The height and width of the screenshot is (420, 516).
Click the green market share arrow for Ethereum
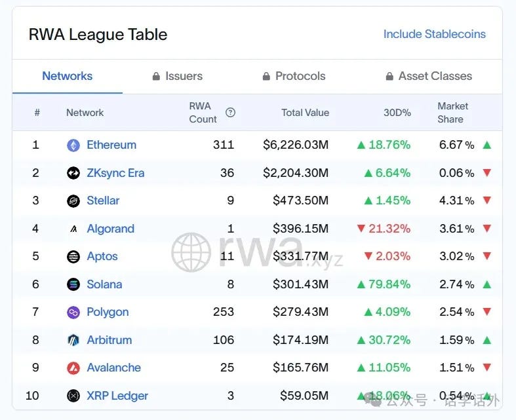click(487, 145)
